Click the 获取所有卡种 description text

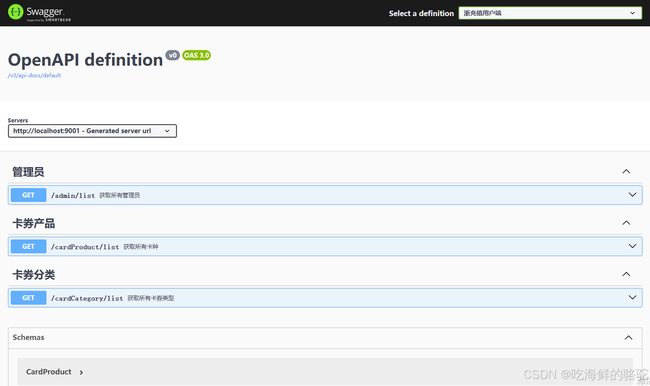click(x=141, y=247)
